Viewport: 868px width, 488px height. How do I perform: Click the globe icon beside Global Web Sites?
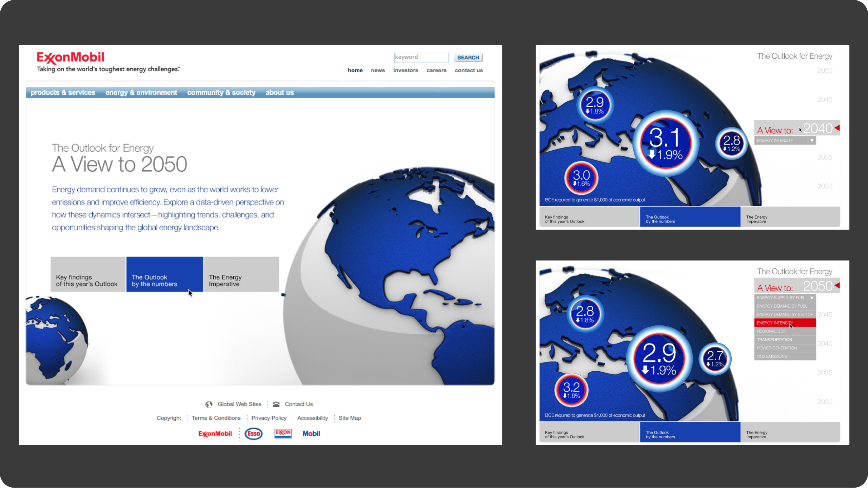209,404
